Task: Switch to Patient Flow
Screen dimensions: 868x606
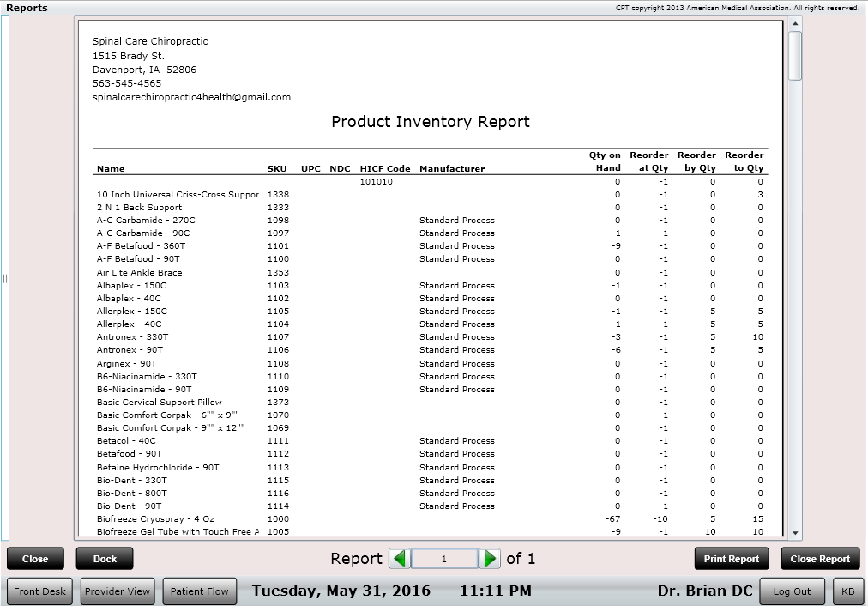Action: pos(199,591)
